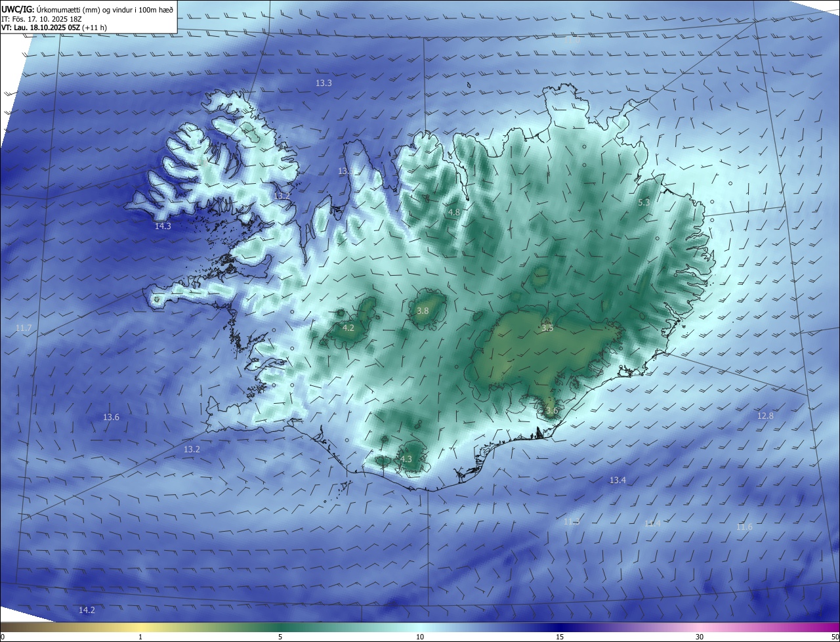Click the 4.3 value label on Mýrdalsjökull
The image size is (840, 642).
406,460
